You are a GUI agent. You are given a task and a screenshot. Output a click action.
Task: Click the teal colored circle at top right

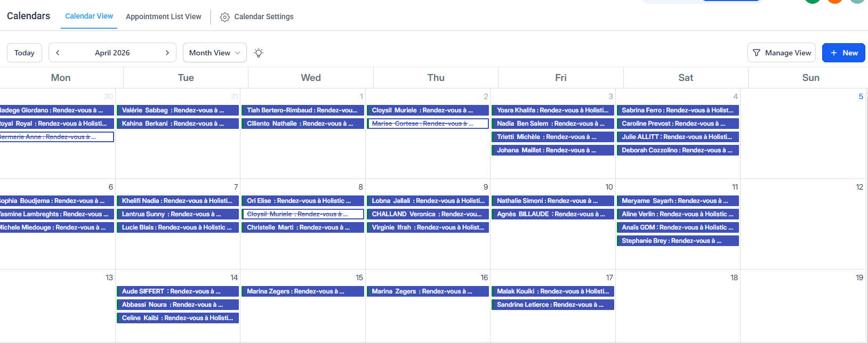857,2
